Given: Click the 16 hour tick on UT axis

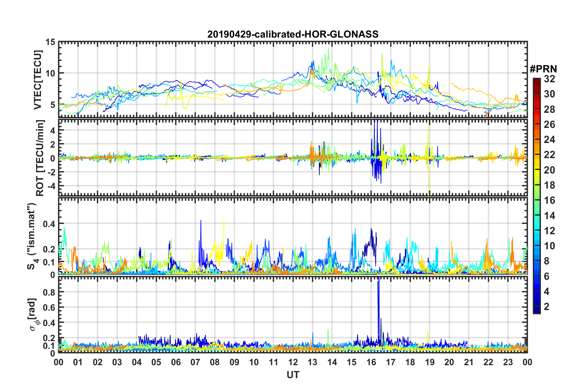Looking at the screenshot, I should coord(371,362).
